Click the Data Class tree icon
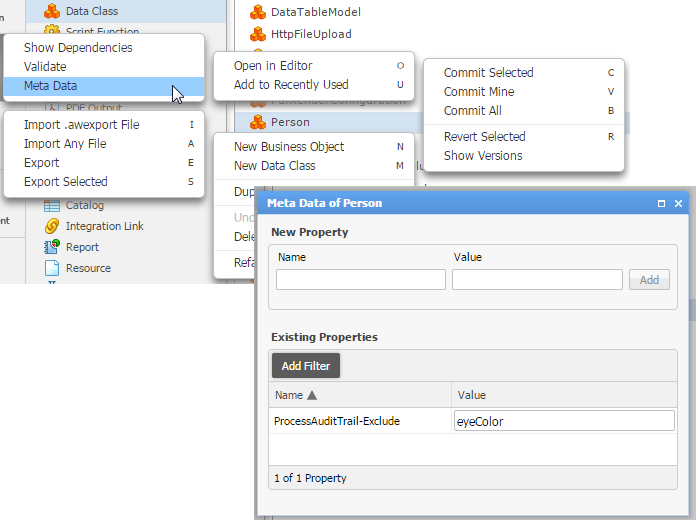 51,11
